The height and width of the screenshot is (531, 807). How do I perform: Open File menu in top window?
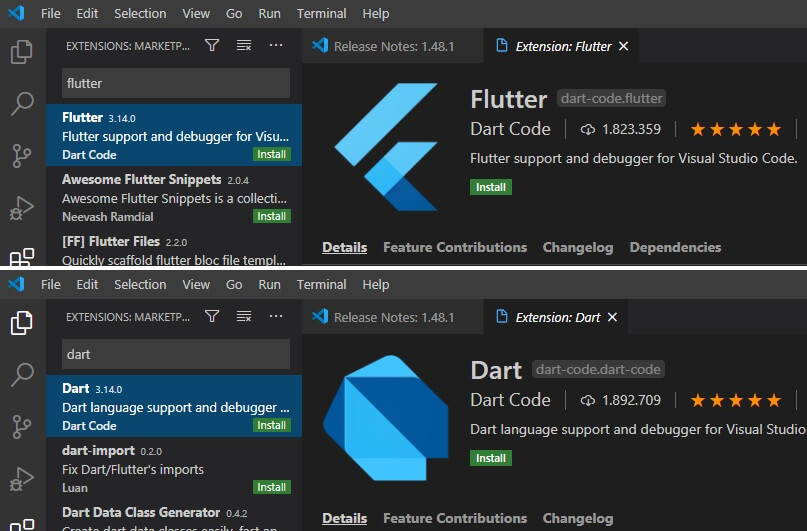[50, 13]
